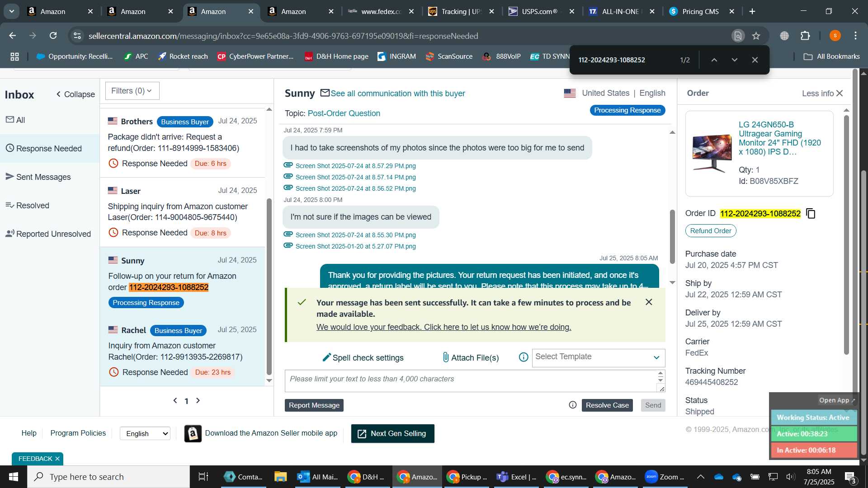Open LG 24GN650-B monitor product link
Viewport: 868px width, 488px height.
pyautogui.click(x=779, y=138)
